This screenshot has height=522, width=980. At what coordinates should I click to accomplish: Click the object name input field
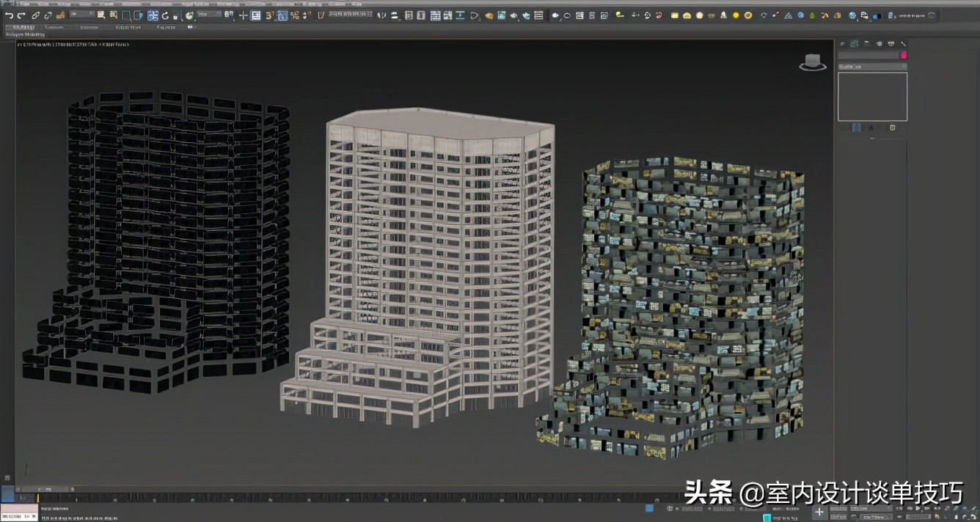[x=869, y=55]
